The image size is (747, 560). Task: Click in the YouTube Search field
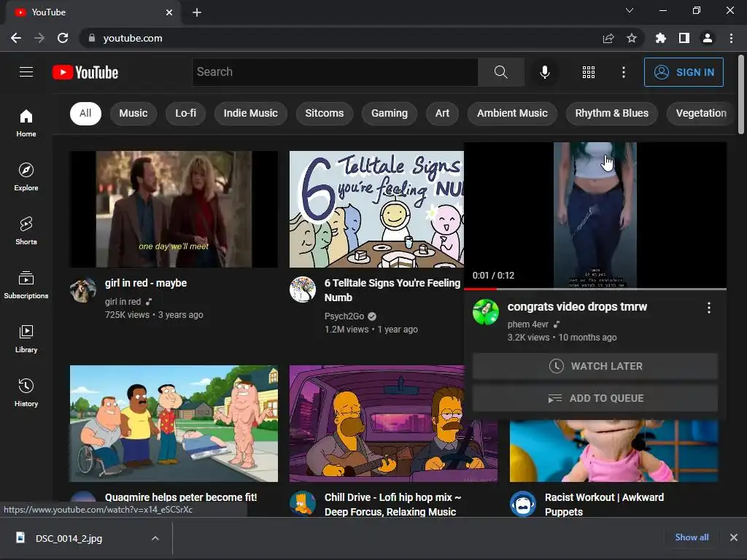(335, 72)
